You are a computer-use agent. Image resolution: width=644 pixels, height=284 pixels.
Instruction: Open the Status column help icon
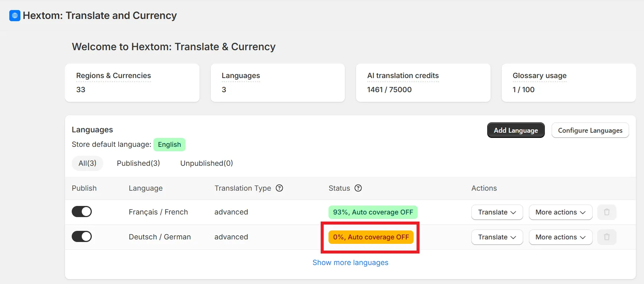pyautogui.click(x=358, y=188)
